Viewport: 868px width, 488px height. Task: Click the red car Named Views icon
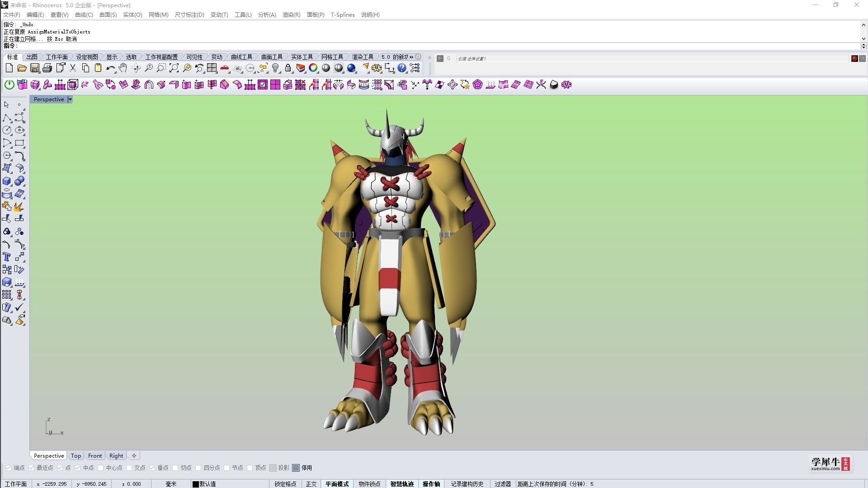click(225, 68)
